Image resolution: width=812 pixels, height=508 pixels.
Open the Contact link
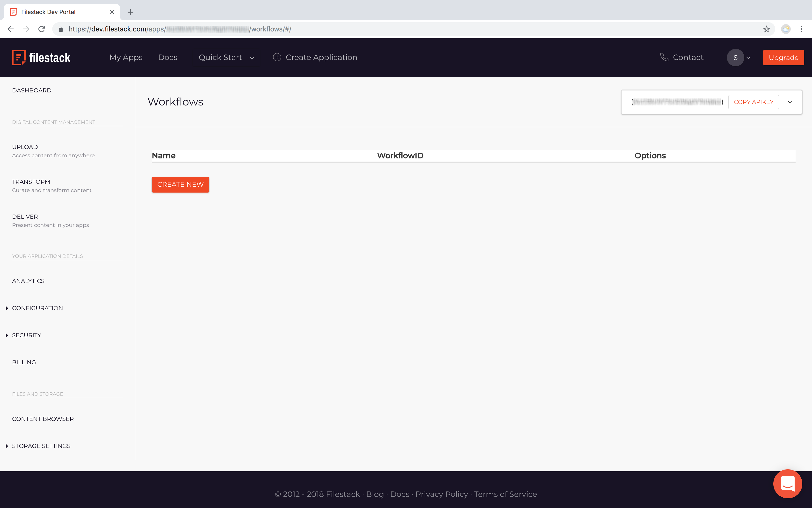tap(688, 58)
